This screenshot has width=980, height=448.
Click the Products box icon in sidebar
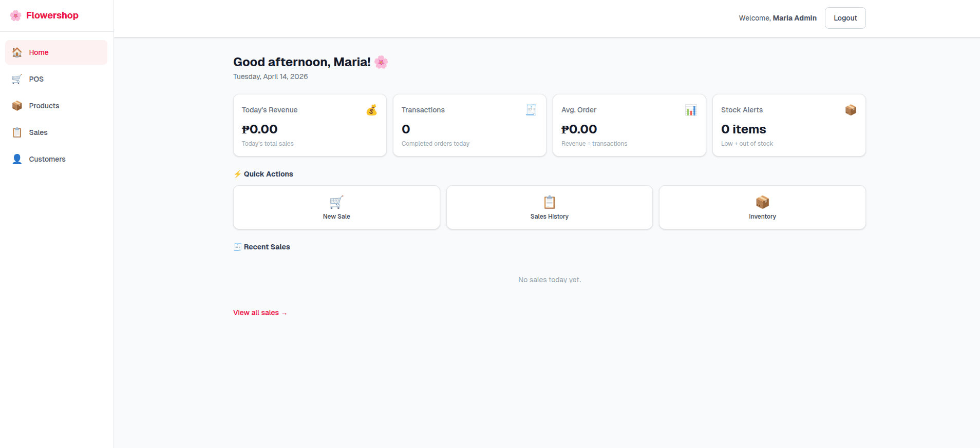coord(17,106)
